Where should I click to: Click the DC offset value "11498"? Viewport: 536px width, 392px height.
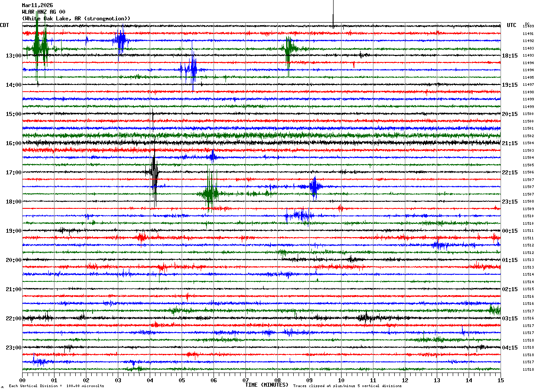point(528,92)
